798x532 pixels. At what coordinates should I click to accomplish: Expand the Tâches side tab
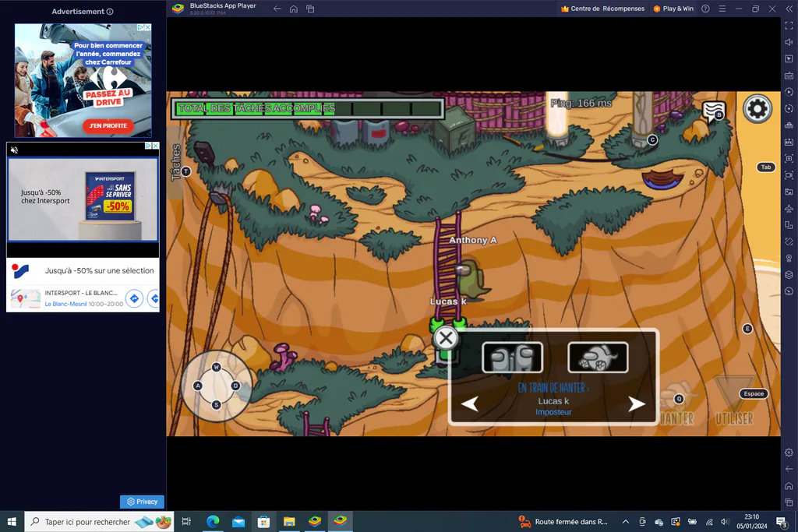[x=175, y=162]
